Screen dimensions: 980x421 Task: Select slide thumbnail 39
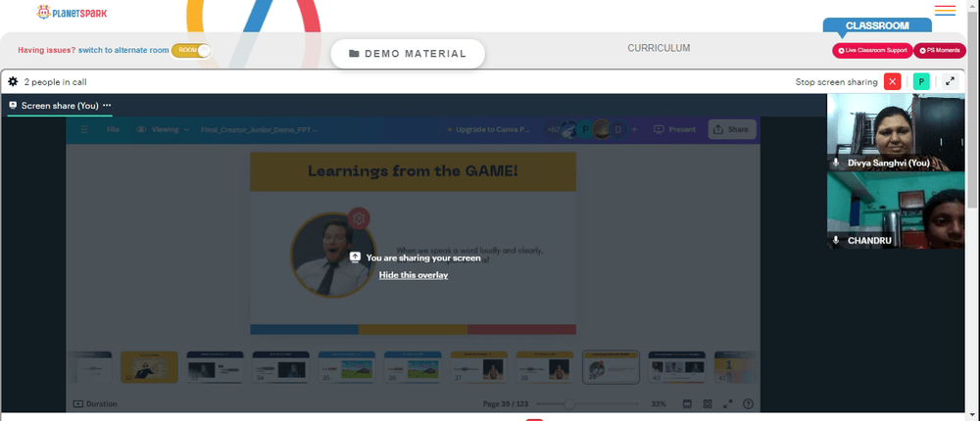point(611,366)
